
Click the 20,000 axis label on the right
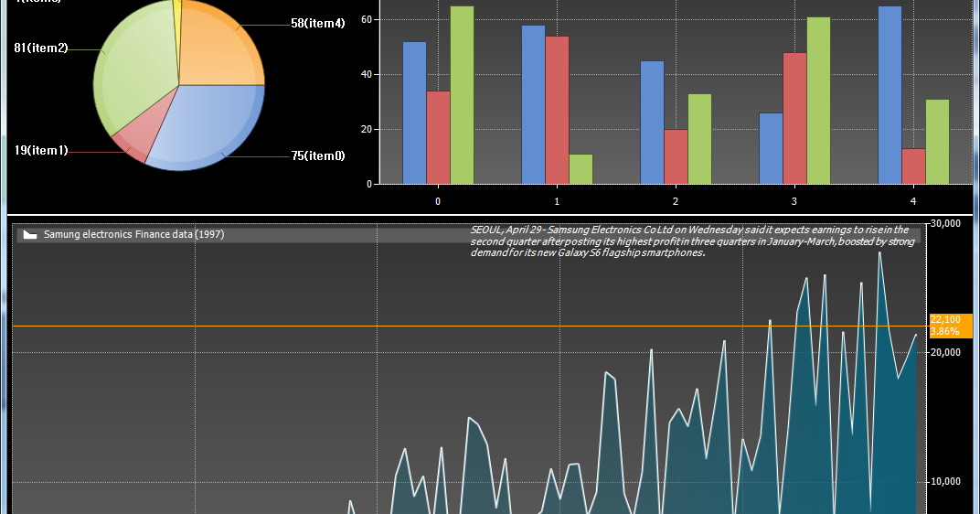pos(945,353)
